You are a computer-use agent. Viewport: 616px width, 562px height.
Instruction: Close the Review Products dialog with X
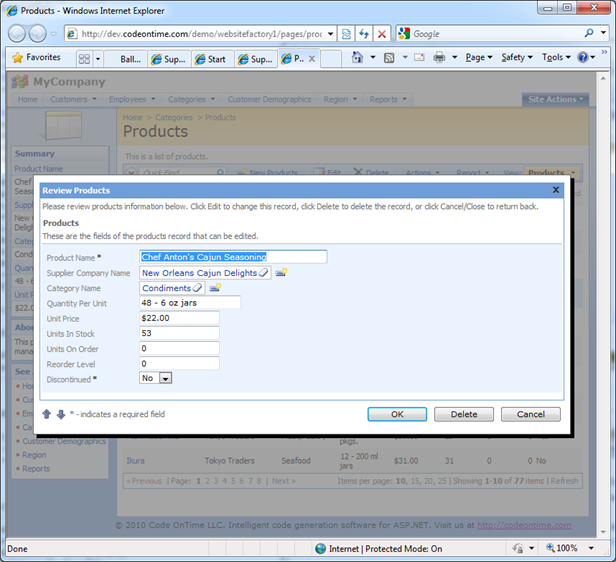556,190
